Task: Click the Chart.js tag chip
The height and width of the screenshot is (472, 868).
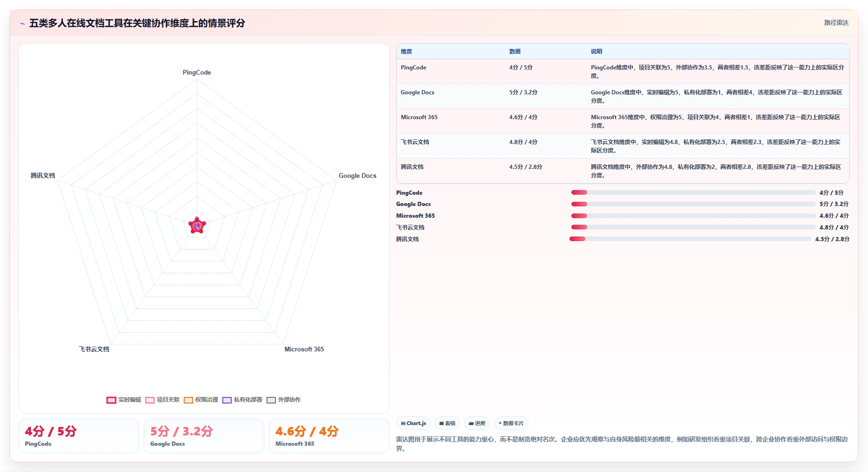Action: pyautogui.click(x=414, y=423)
